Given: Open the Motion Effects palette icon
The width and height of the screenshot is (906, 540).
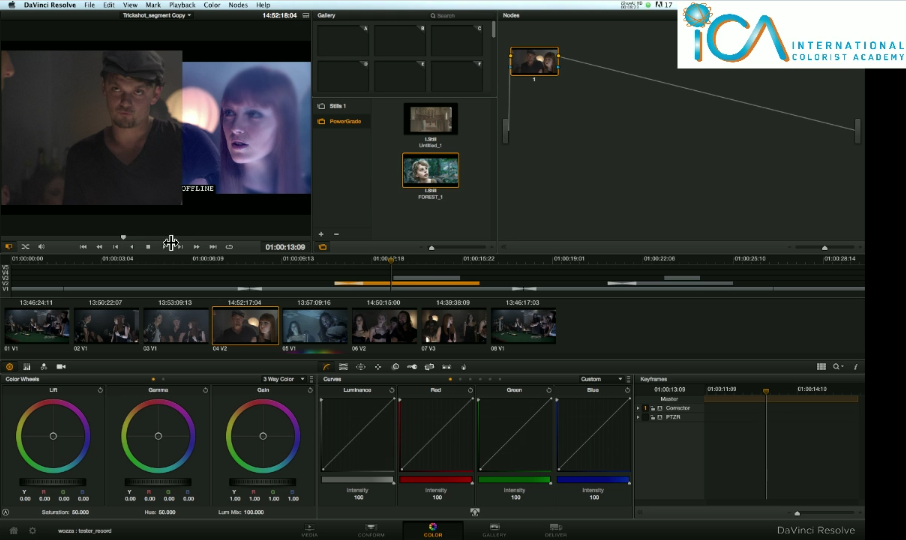Looking at the screenshot, I should click(43, 367).
